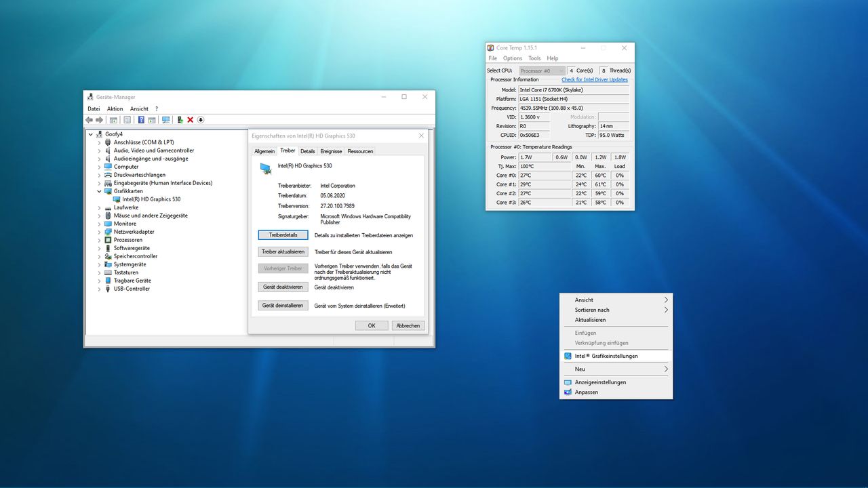Click the red X uninstall device icon
This screenshot has height=488, width=868.
pos(190,120)
